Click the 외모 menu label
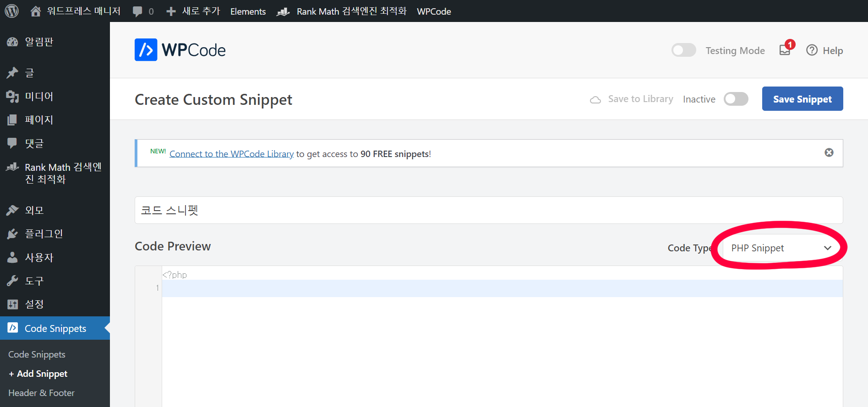The width and height of the screenshot is (868, 407). 34,210
